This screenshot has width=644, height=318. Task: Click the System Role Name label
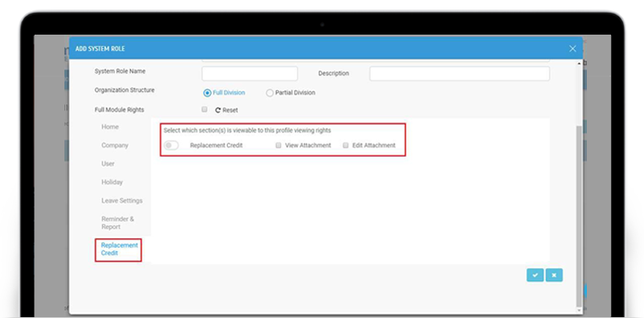click(x=120, y=71)
